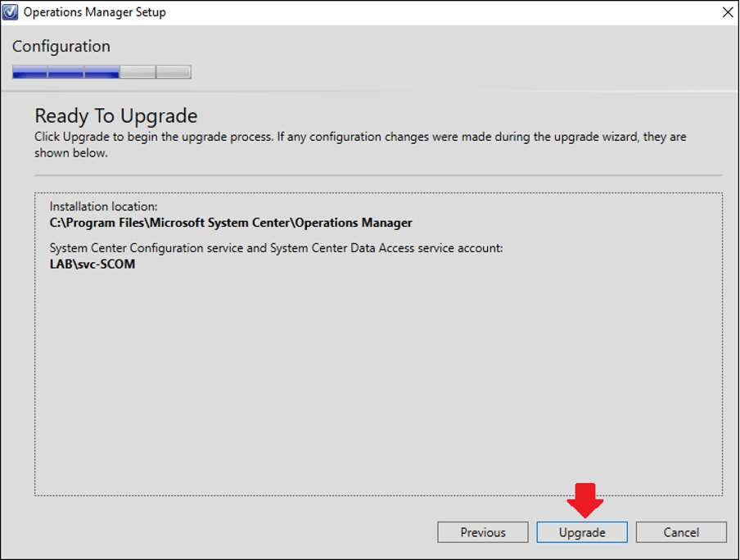Click the second blue progress segment
The image size is (740, 560).
[x=65, y=71]
